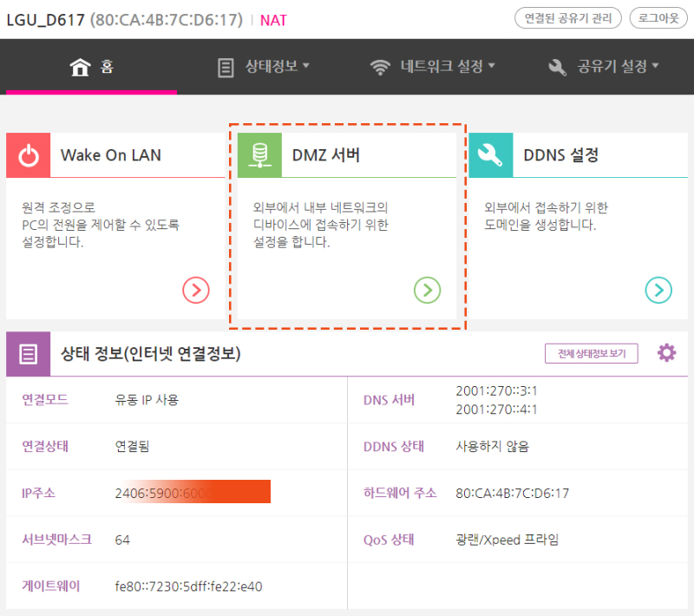
Task: Click the green DMZ server database icon
Action: pyautogui.click(x=259, y=155)
